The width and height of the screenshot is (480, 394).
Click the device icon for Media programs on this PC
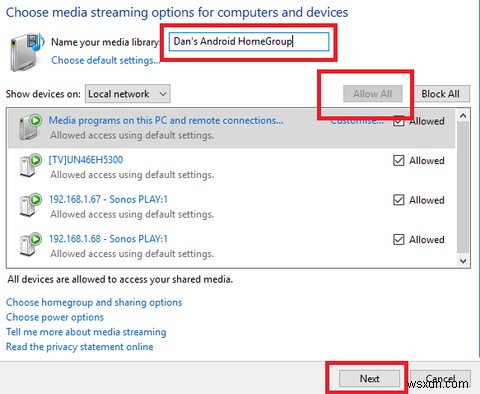click(x=30, y=127)
